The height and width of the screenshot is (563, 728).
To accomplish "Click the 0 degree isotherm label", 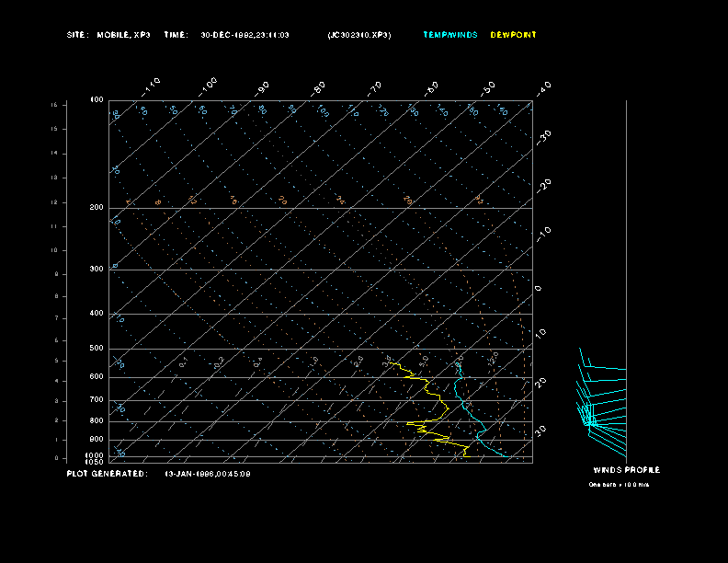I will tap(539, 289).
